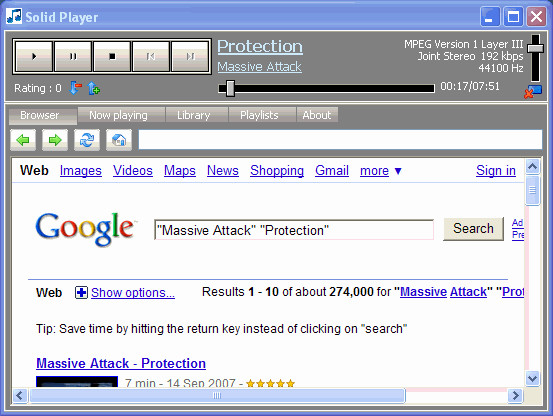
Task: Click the playback time 00:17/07:51
Action: pos(470,86)
